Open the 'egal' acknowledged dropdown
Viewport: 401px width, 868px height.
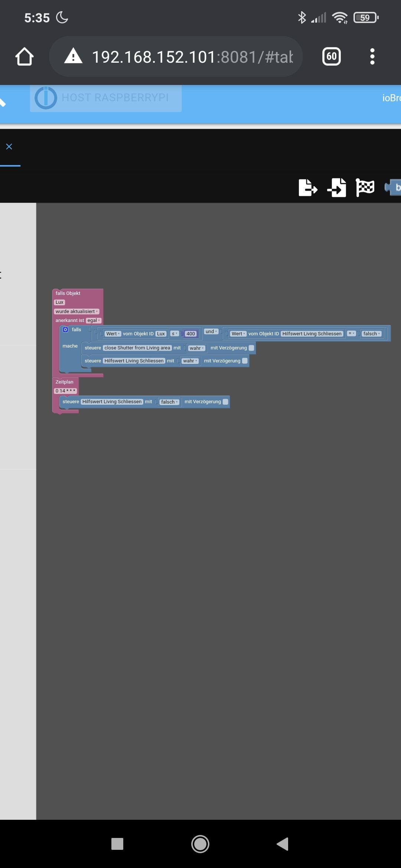[94, 320]
